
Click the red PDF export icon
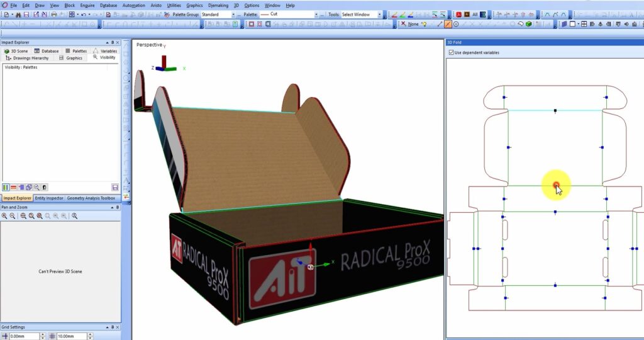point(458,15)
